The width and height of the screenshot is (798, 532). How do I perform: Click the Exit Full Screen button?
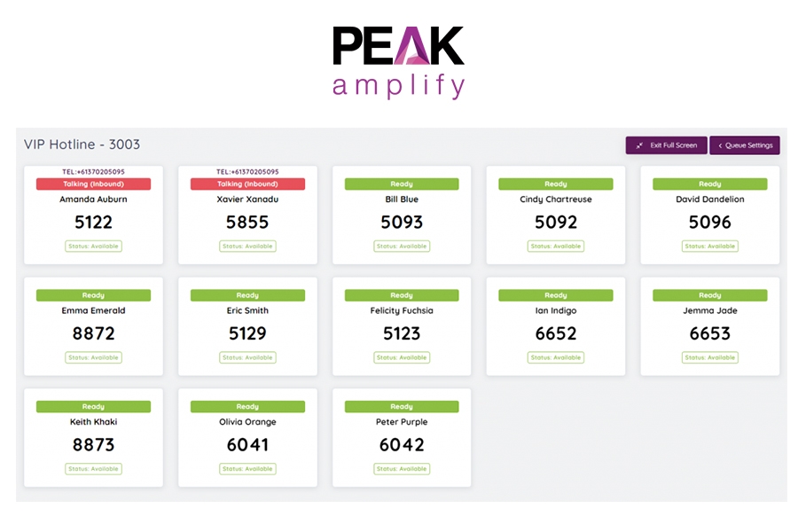[x=666, y=145]
